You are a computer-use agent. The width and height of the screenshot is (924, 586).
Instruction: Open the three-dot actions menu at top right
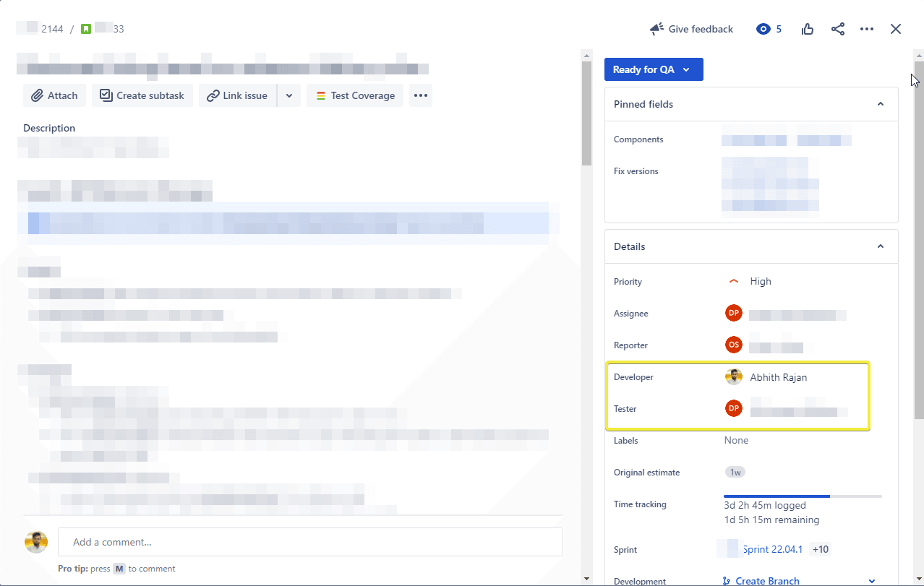point(867,29)
